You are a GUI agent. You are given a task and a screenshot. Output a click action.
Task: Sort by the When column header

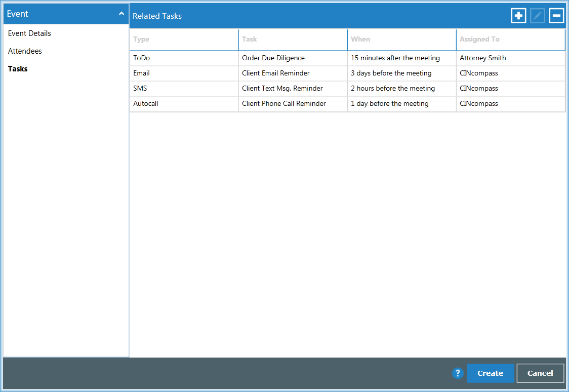coord(360,39)
